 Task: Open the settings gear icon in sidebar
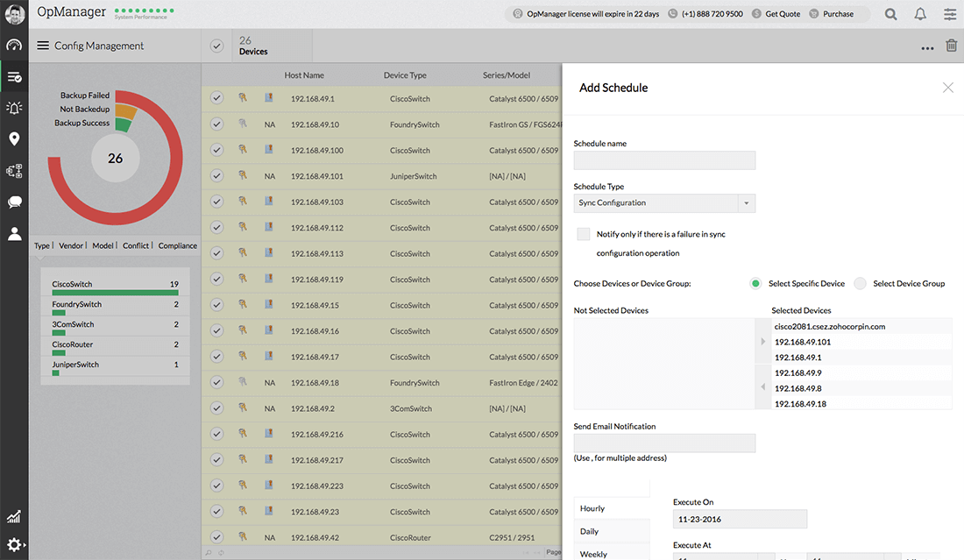[x=14, y=544]
